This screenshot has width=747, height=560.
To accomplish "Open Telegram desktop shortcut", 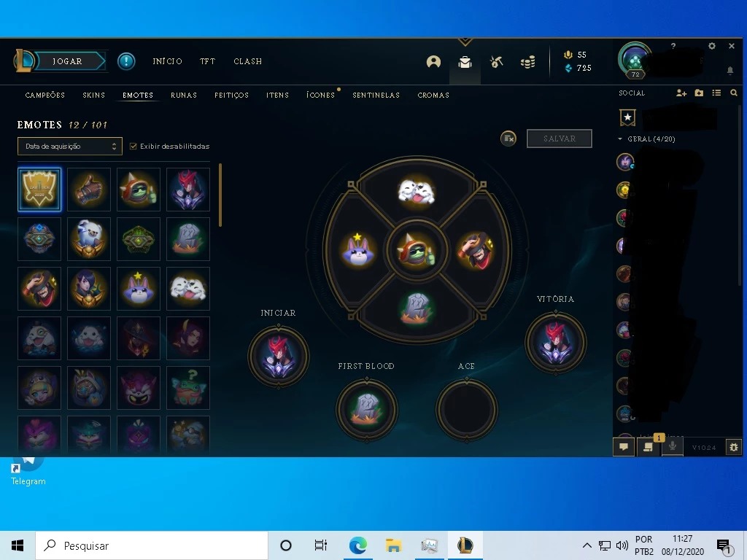I will [28, 472].
